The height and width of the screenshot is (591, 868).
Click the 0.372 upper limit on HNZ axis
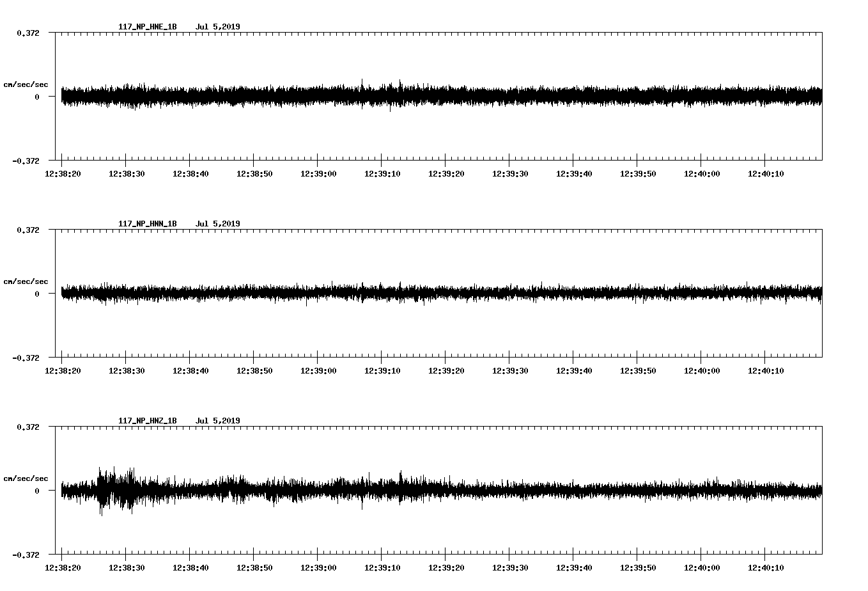pos(28,427)
